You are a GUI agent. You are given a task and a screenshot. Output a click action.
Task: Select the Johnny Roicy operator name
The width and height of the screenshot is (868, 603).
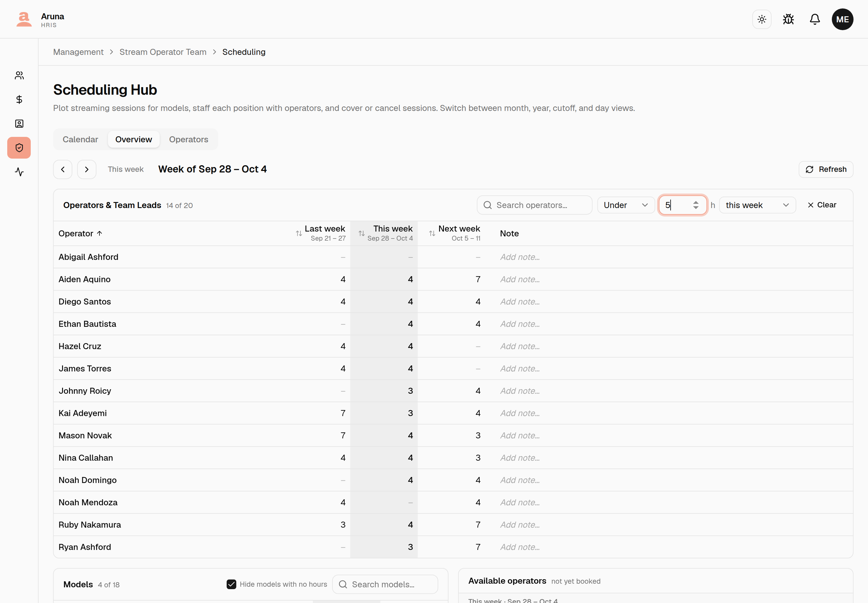pyautogui.click(x=85, y=391)
